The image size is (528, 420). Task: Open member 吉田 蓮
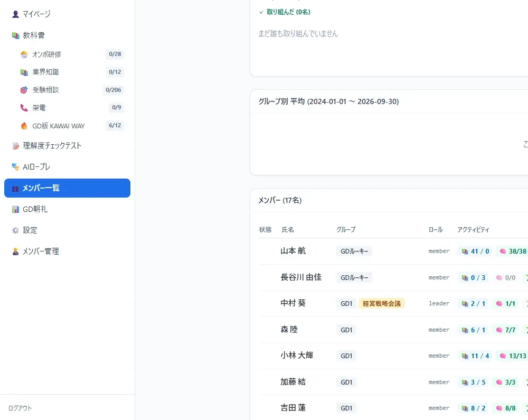coord(293,408)
